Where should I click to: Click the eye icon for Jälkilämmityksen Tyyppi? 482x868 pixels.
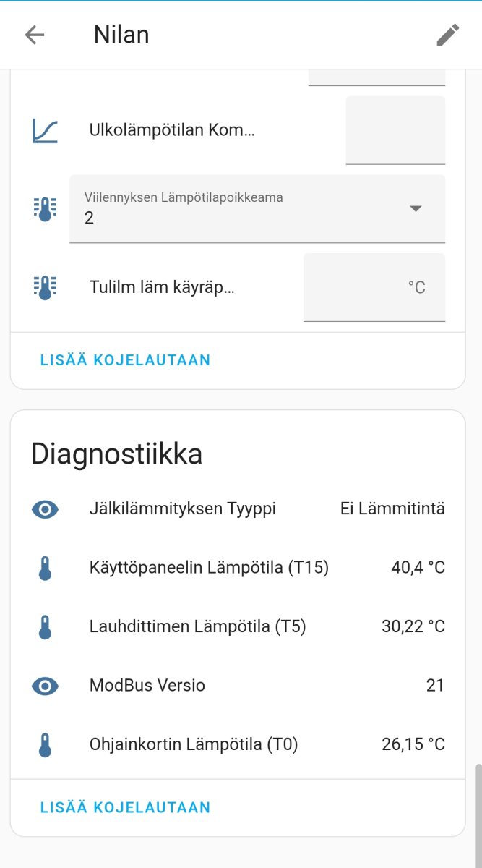[x=45, y=509]
